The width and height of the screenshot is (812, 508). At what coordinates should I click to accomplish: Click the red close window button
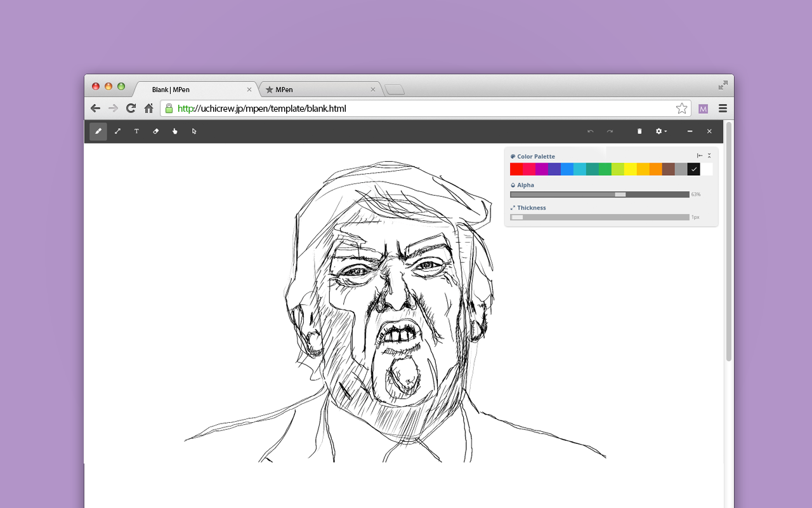96,86
